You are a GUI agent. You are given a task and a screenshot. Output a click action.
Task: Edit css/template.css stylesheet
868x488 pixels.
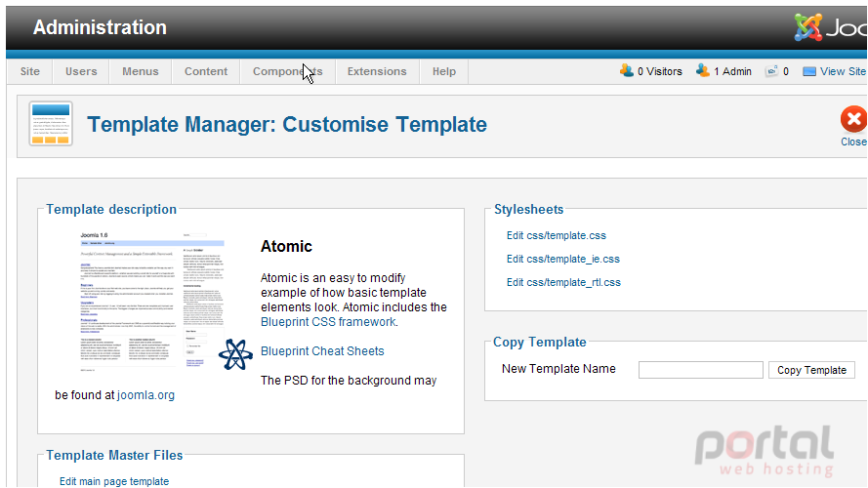pyautogui.click(x=556, y=235)
